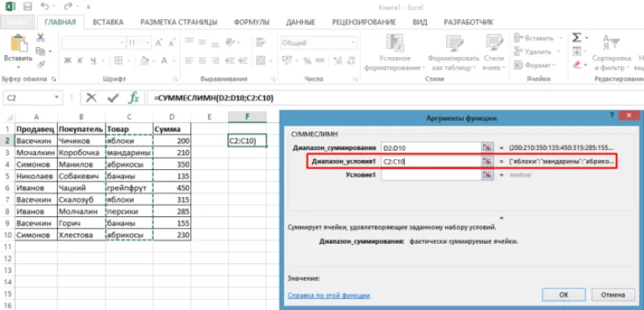Image resolution: width=644 pixels, height=310 pixels.
Task: Click the Формат cells button
Action: click(x=534, y=65)
